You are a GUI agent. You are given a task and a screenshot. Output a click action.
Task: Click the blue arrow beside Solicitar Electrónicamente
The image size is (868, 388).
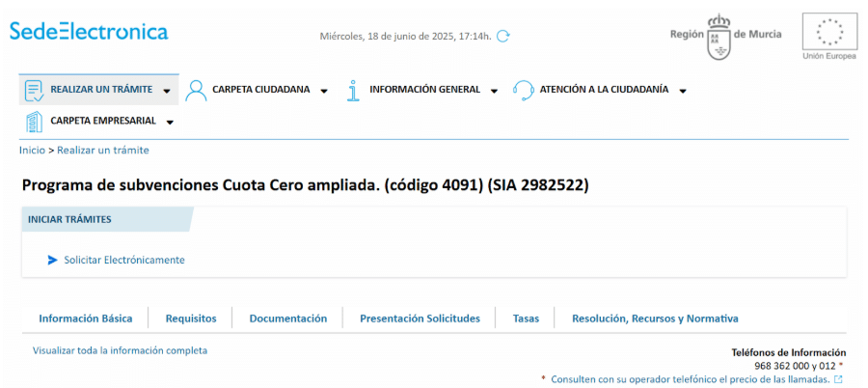tap(53, 260)
